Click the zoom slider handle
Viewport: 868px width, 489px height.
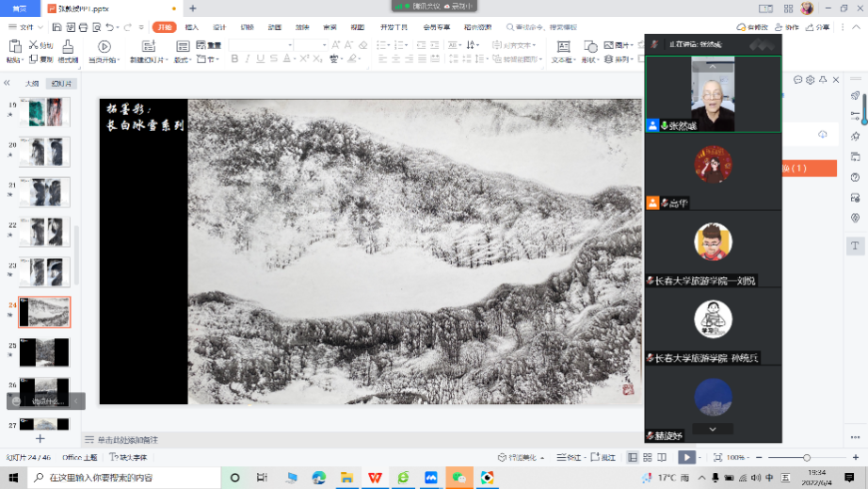coord(807,457)
